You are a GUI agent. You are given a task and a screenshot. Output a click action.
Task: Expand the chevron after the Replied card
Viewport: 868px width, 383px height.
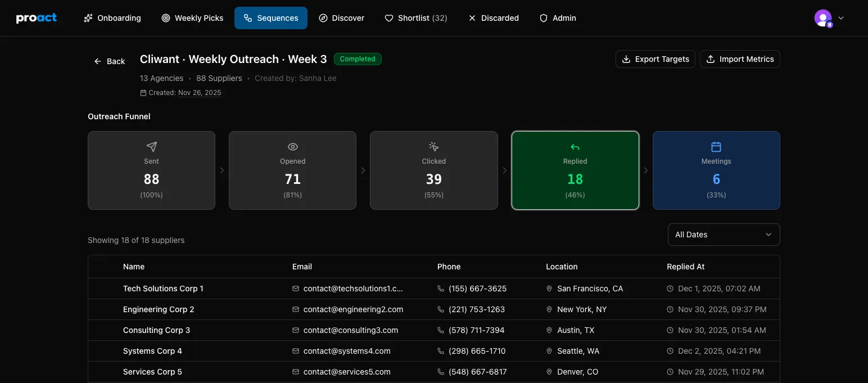(645, 170)
